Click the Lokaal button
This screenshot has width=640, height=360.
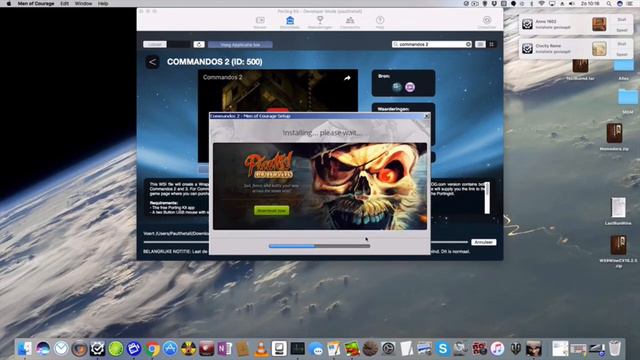click(155, 44)
